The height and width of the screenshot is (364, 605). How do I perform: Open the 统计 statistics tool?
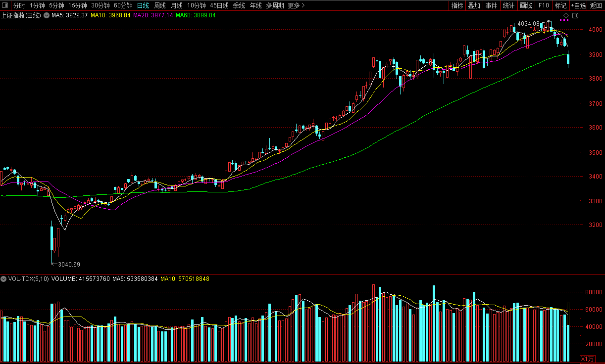tap(508, 5)
